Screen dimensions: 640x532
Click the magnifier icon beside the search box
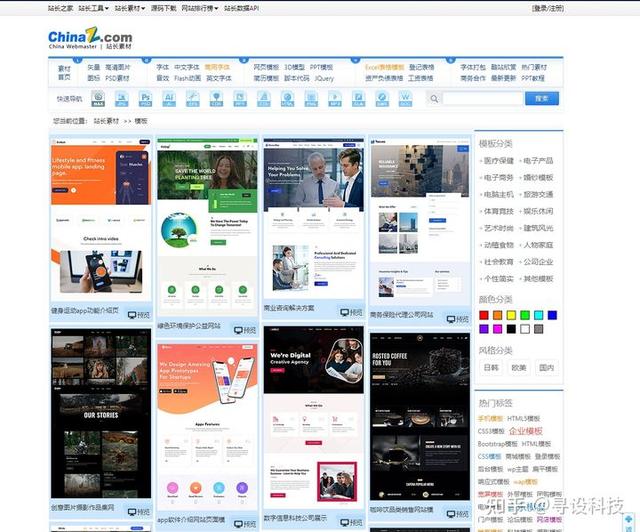434,99
